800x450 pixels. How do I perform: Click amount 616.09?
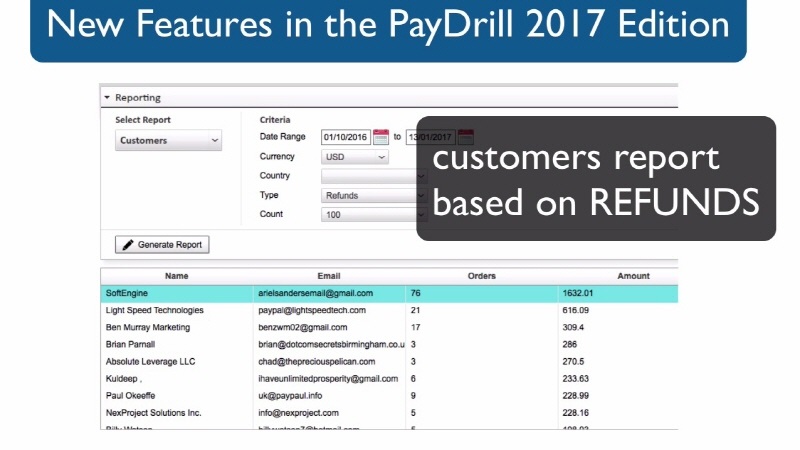(x=576, y=310)
